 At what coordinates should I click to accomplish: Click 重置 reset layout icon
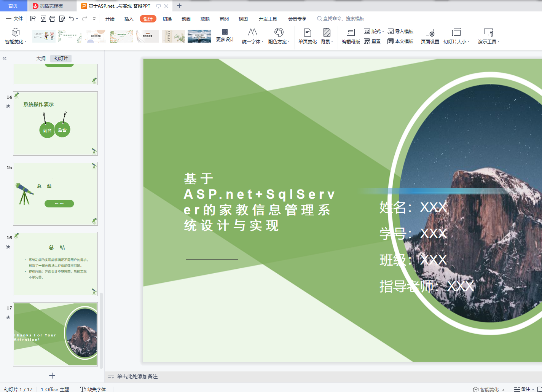(372, 41)
